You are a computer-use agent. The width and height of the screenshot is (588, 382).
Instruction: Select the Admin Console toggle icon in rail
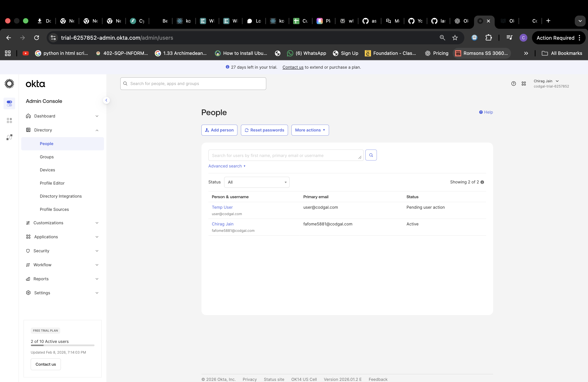point(9,103)
